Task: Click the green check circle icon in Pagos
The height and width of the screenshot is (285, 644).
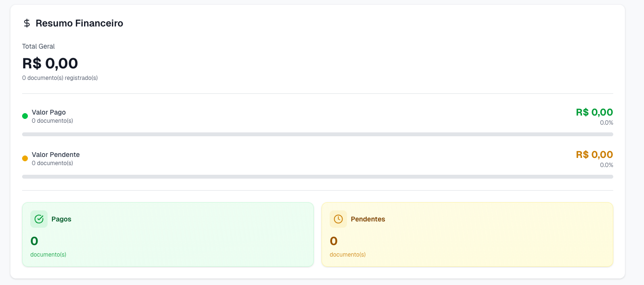Action: [39, 219]
